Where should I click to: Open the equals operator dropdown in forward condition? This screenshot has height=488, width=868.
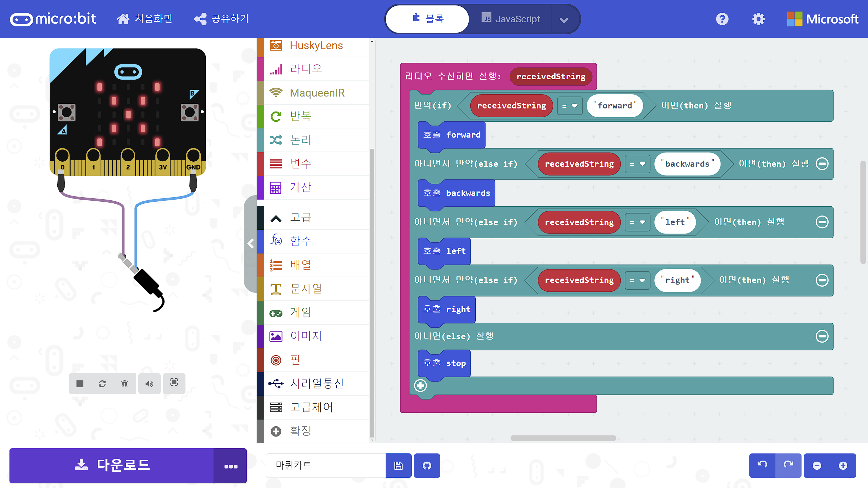point(570,106)
